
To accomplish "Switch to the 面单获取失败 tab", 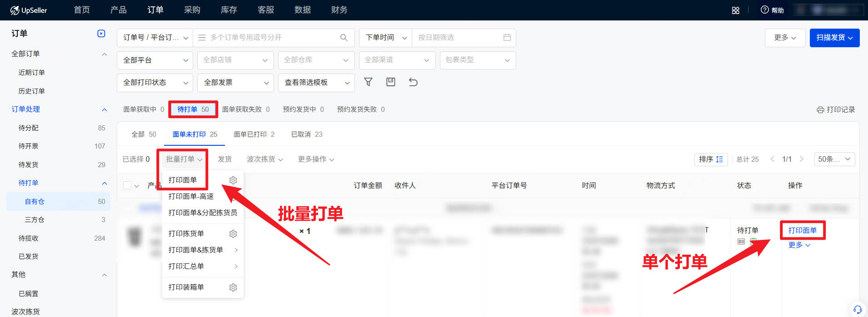I will coord(246,109).
